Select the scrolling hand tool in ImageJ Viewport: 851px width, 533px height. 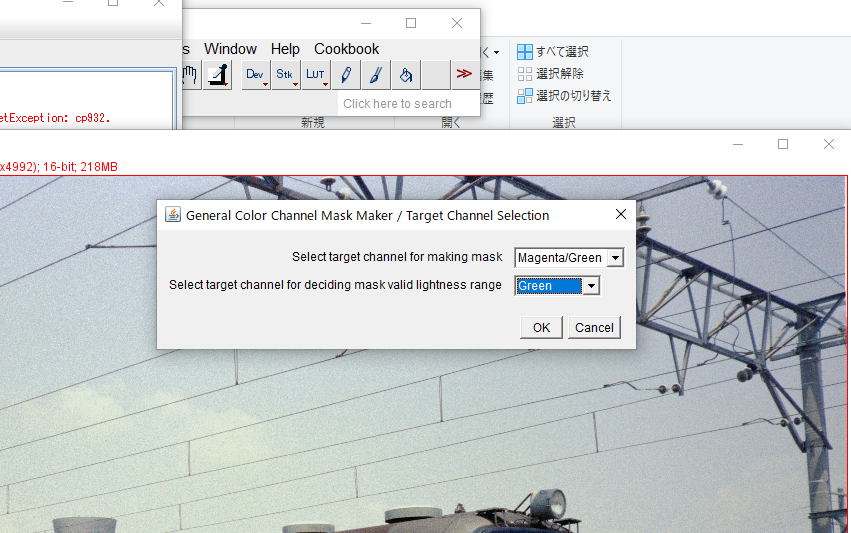pyautogui.click(x=189, y=74)
